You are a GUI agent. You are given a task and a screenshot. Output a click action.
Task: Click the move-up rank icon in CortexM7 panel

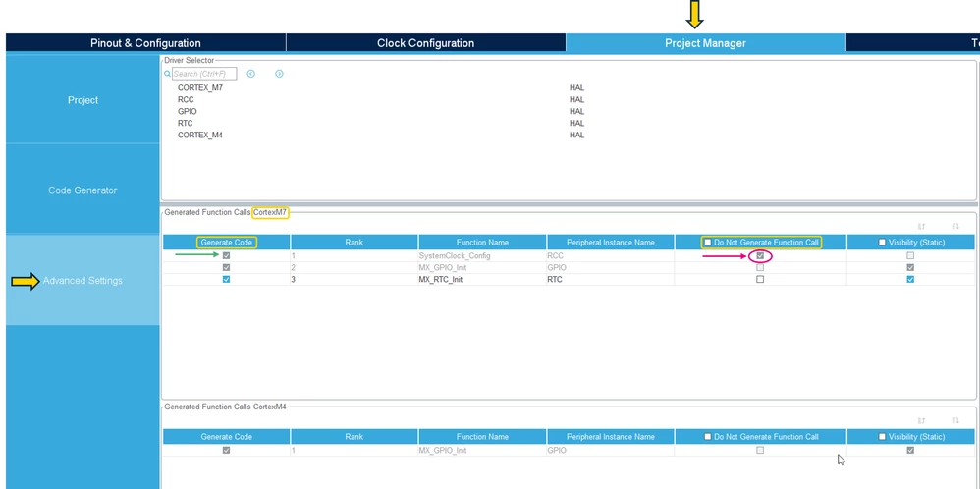click(921, 227)
